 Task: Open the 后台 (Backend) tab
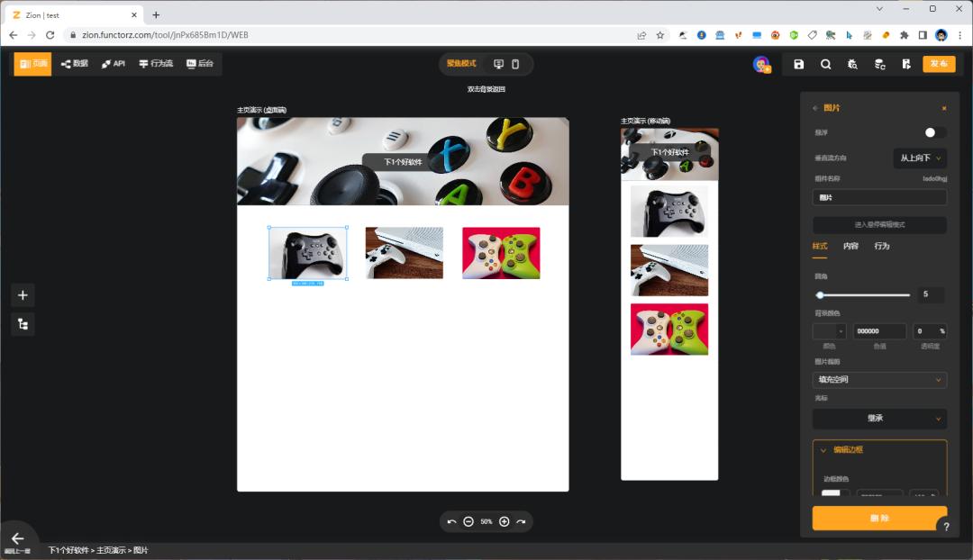[x=200, y=63]
